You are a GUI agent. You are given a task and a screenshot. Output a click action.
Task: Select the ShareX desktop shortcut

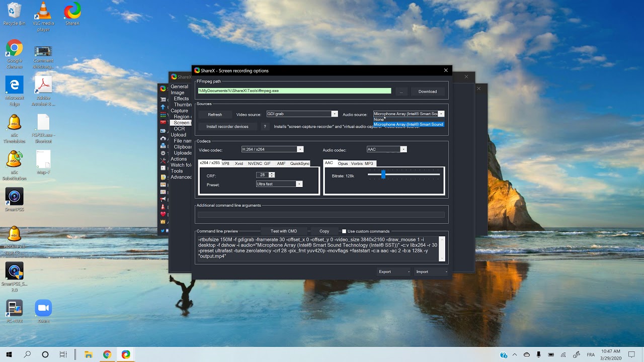click(x=72, y=14)
